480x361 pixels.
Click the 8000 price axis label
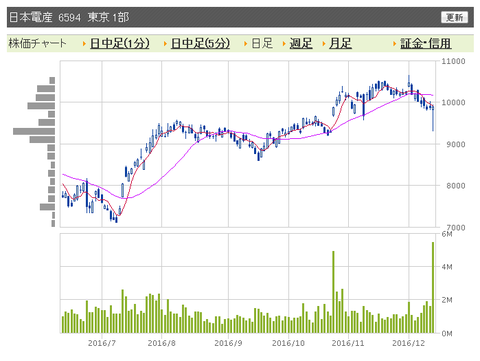coord(456,186)
